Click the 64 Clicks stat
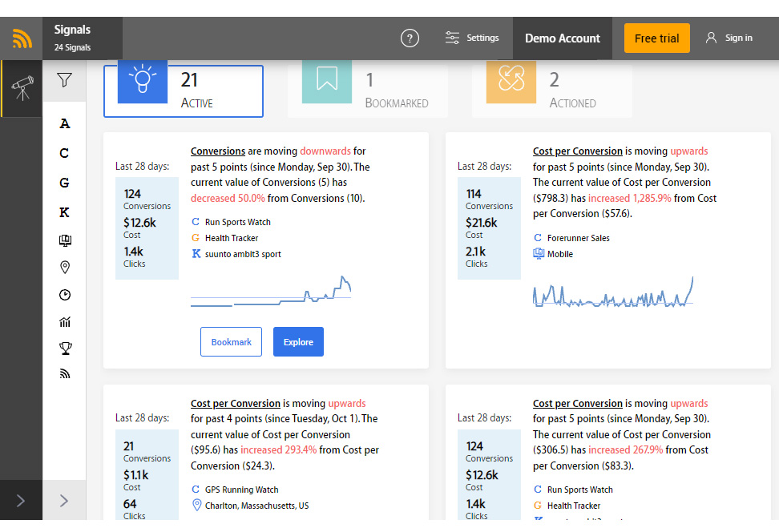The height and width of the screenshot is (532, 779). (134, 509)
